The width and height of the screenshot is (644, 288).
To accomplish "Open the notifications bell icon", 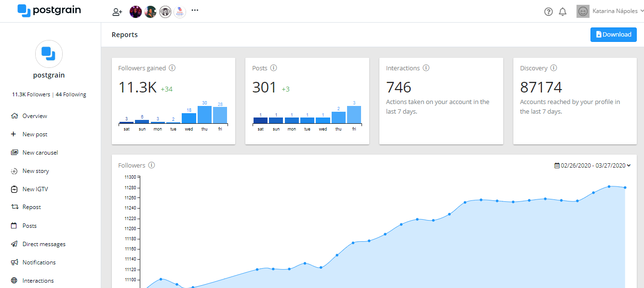I will coord(563,12).
